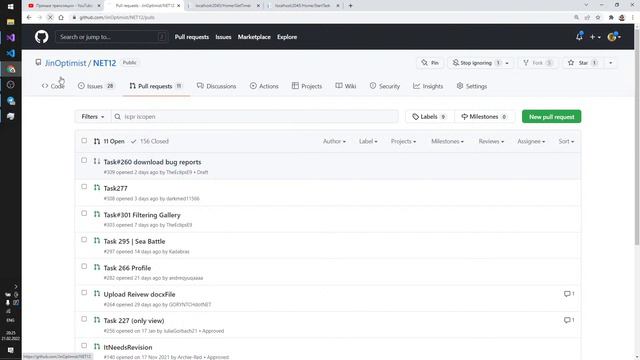Go to the browser home page

[x=61, y=18]
